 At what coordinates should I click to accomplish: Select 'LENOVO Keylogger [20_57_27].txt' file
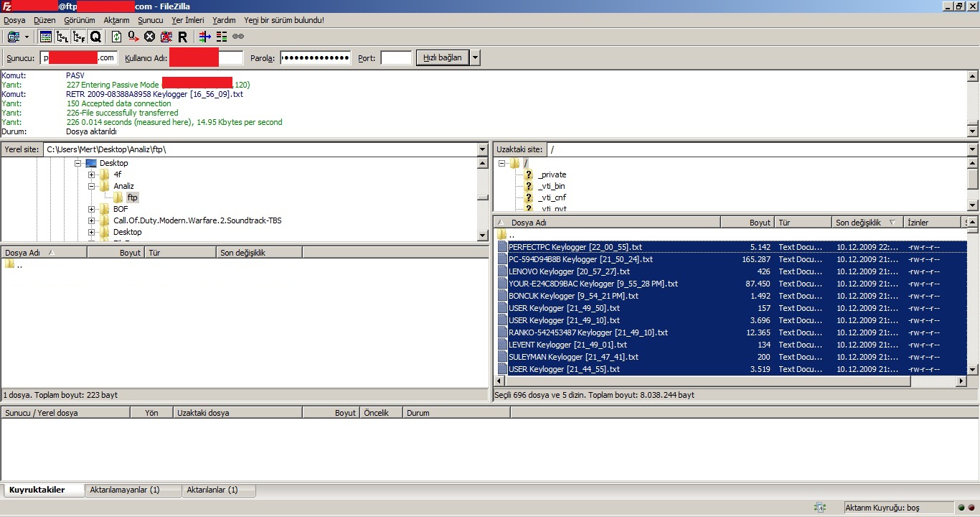click(x=730, y=271)
